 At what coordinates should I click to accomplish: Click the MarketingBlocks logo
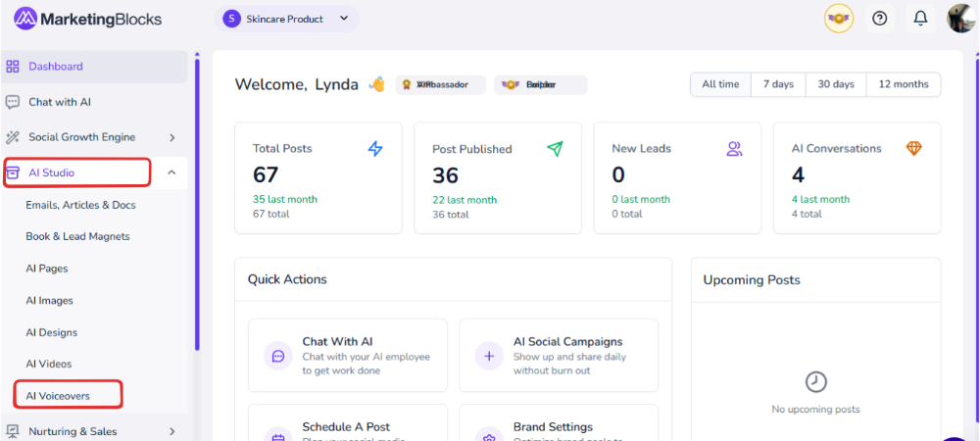pyautogui.click(x=88, y=19)
